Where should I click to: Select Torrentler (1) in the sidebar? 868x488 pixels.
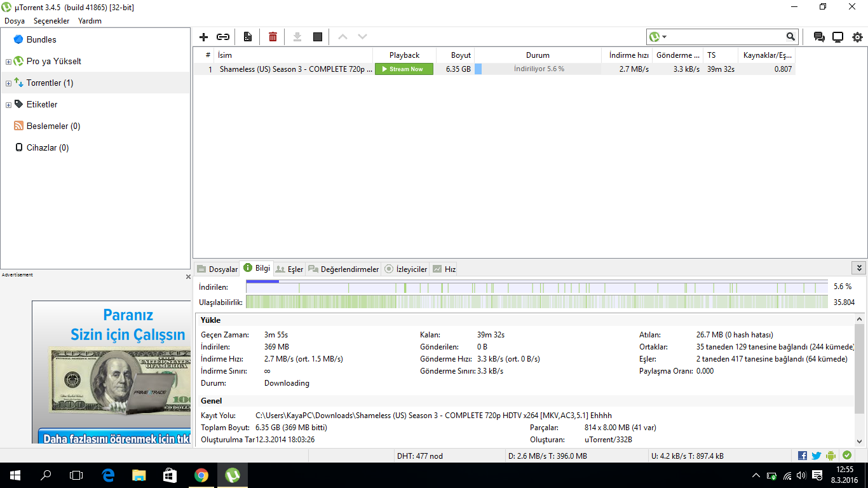pyautogui.click(x=50, y=83)
